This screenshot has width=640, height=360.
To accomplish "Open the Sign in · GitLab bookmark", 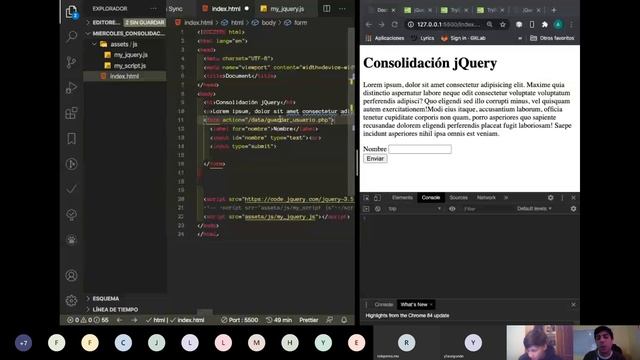I will [x=464, y=38].
